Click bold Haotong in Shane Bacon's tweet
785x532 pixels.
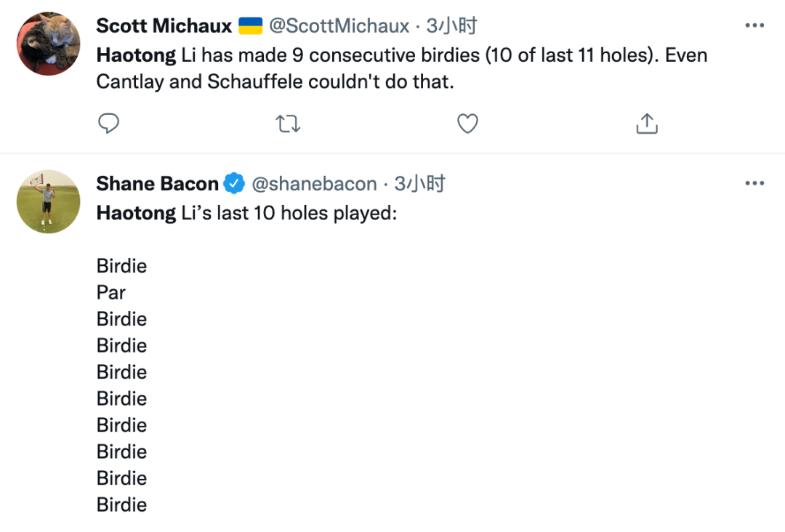coord(136,214)
